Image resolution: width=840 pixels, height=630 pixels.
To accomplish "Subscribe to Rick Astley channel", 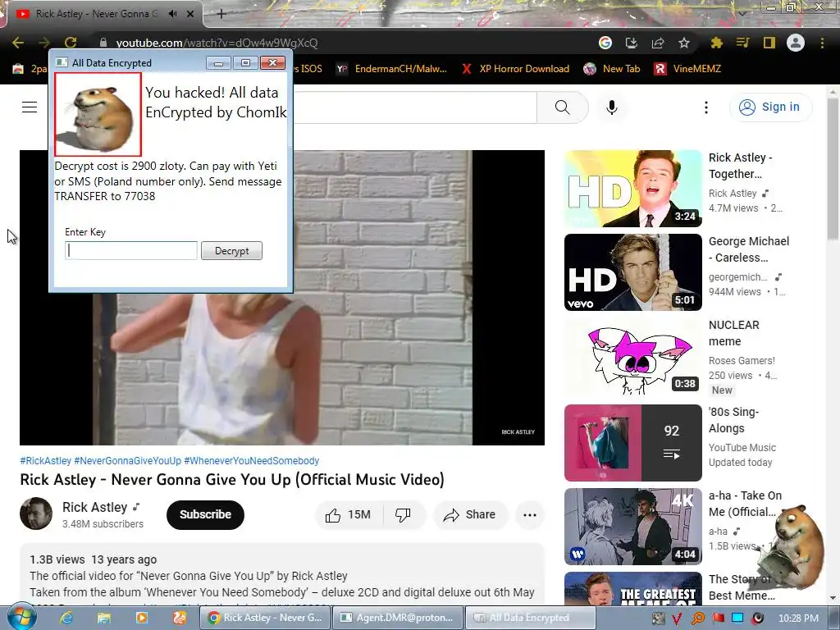I will tap(205, 515).
